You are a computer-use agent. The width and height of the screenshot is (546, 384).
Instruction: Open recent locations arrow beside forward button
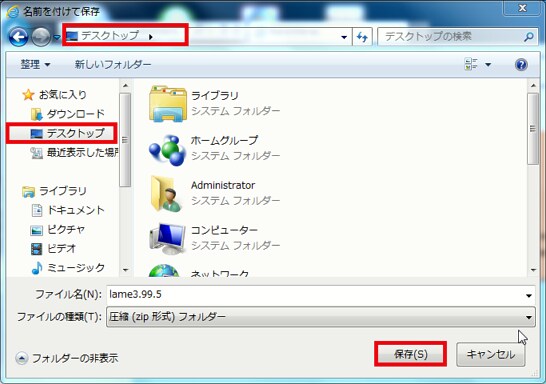click(x=56, y=37)
